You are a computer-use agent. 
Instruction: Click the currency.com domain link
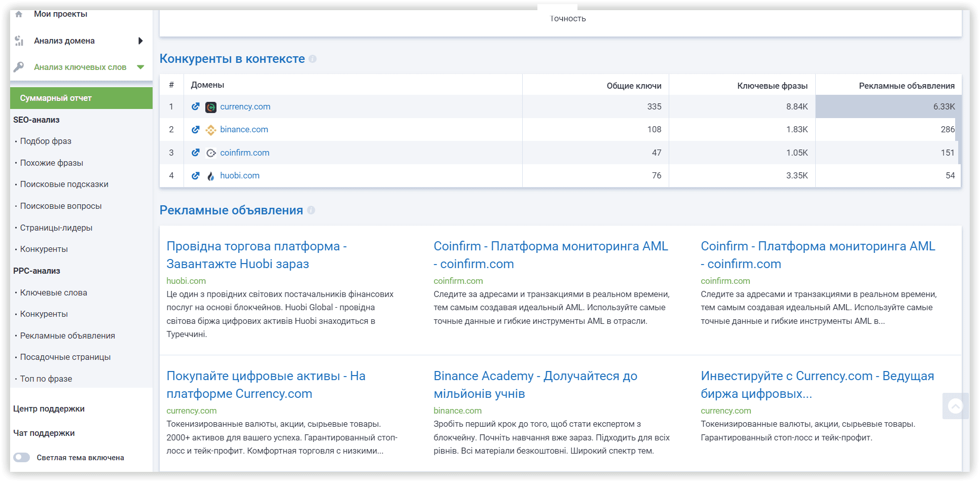(245, 106)
